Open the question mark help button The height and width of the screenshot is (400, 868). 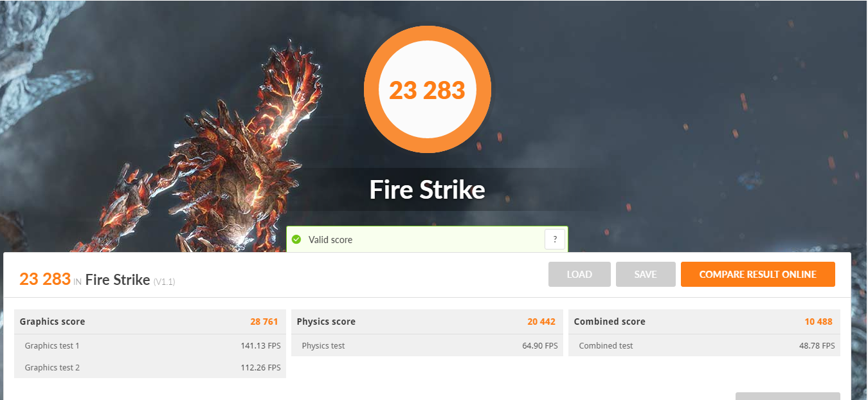555,239
